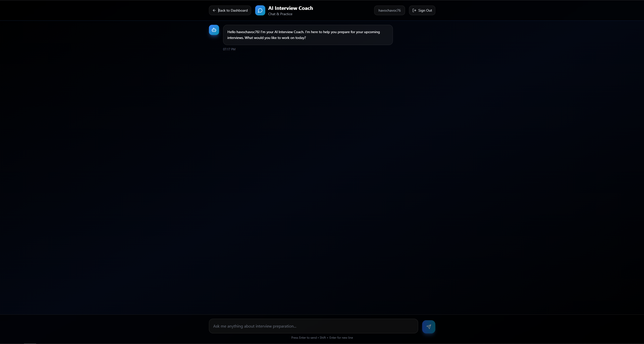This screenshot has width=644, height=344.
Task: Click the blue chat bubble logo icon
Action: coord(260,10)
